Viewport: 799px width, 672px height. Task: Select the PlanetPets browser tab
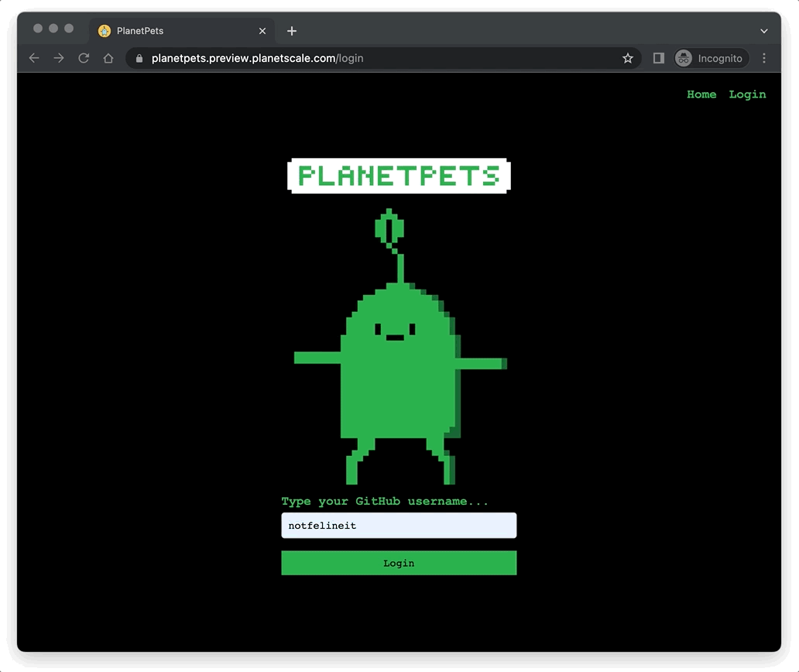pos(182,31)
